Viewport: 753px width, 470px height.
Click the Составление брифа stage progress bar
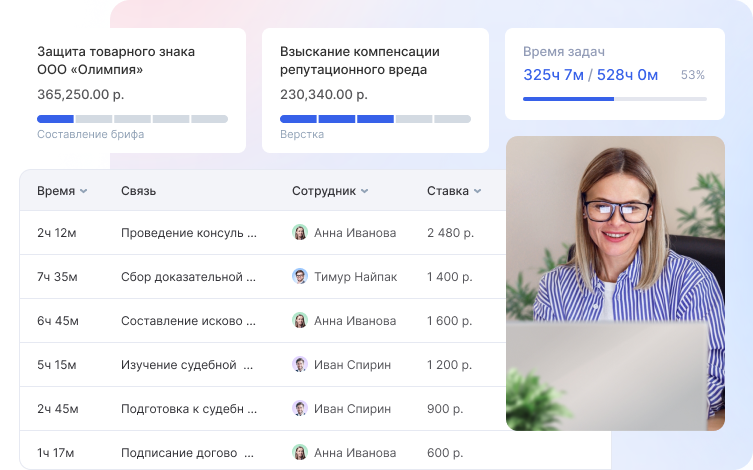(132, 119)
